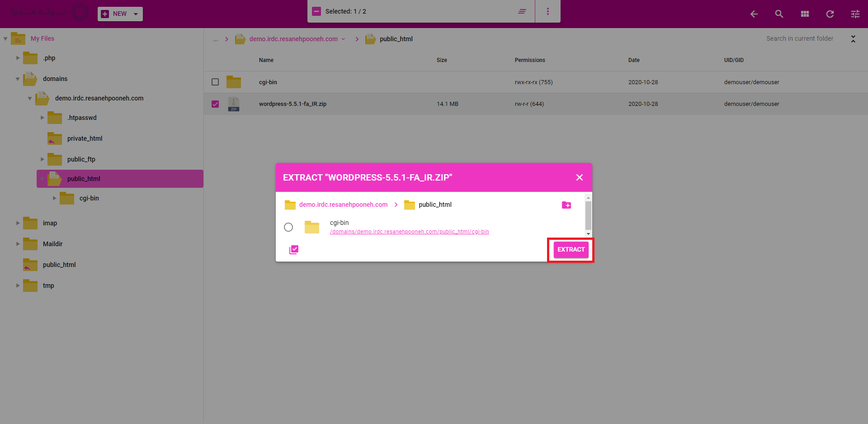Image resolution: width=868 pixels, height=424 pixels.
Task: Expand the public_ftp folder in tree
Action: click(42, 159)
